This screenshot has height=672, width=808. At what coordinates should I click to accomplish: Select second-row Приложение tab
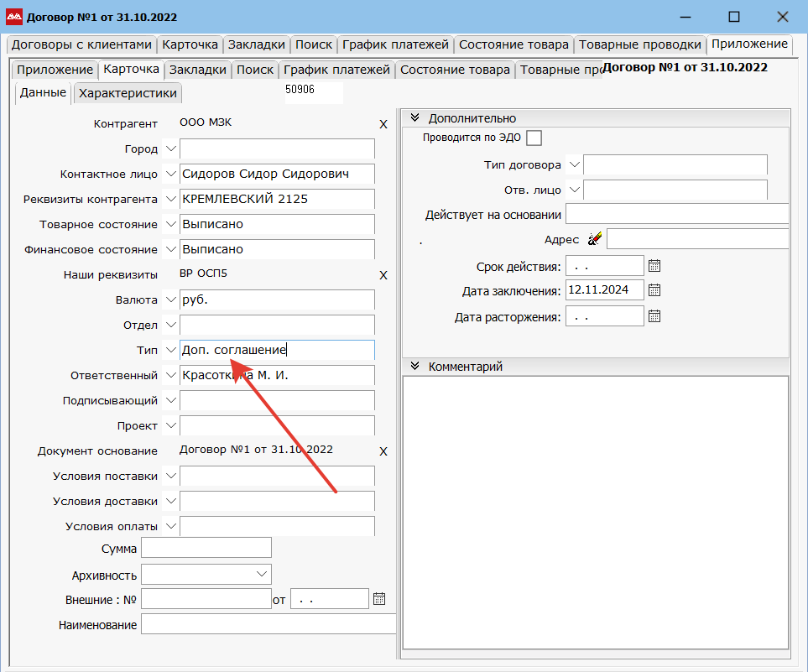[x=55, y=70]
